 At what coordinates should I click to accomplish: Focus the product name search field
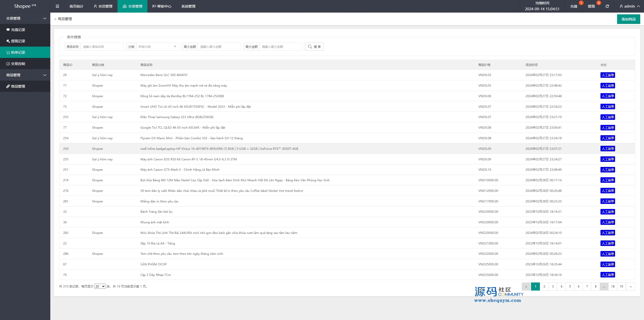102,47
